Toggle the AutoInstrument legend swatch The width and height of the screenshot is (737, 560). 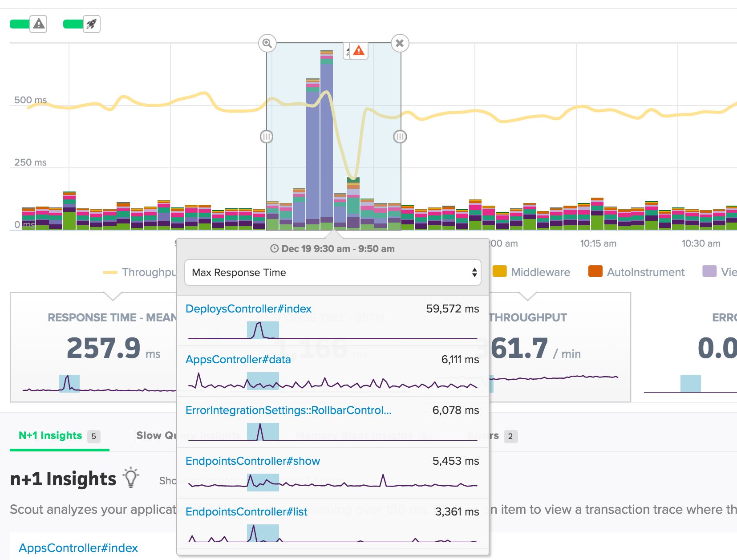595,272
